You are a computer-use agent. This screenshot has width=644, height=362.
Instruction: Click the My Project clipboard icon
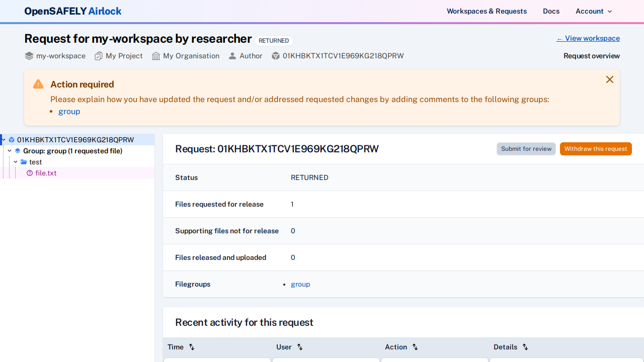tap(99, 56)
